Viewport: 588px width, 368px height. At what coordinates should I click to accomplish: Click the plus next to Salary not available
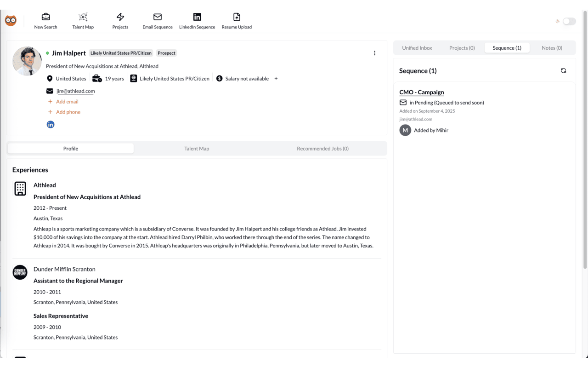coord(276,79)
